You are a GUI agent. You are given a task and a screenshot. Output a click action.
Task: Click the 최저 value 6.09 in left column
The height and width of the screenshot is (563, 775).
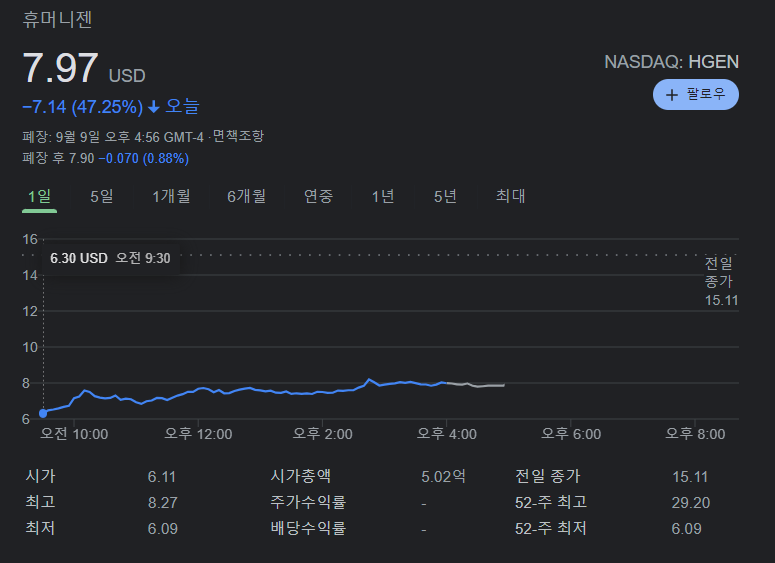[163, 529]
